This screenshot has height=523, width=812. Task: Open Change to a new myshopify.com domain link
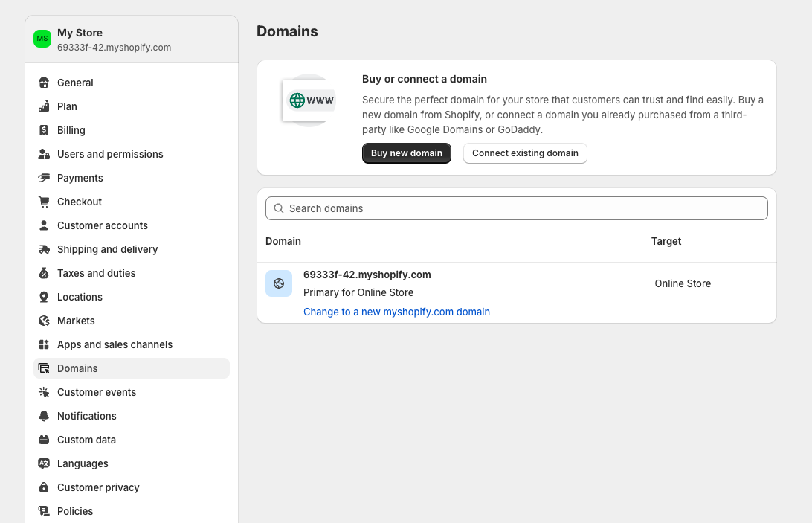click(396, 312)
